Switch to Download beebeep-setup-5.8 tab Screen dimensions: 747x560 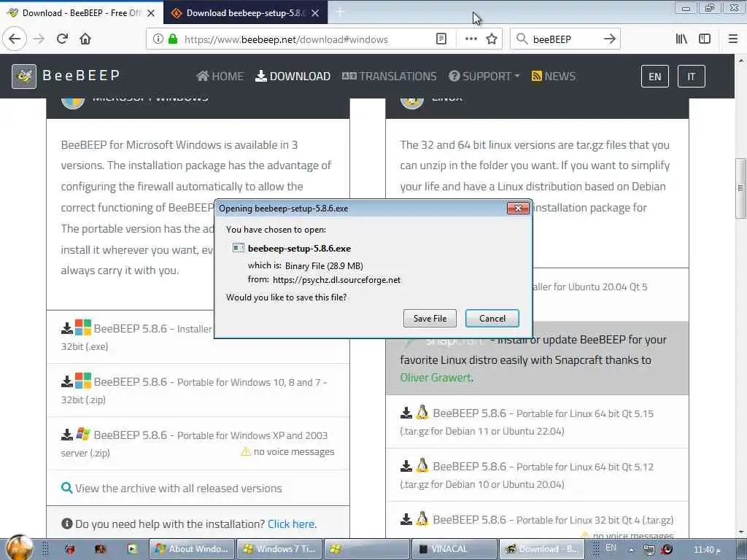(245, 13)
